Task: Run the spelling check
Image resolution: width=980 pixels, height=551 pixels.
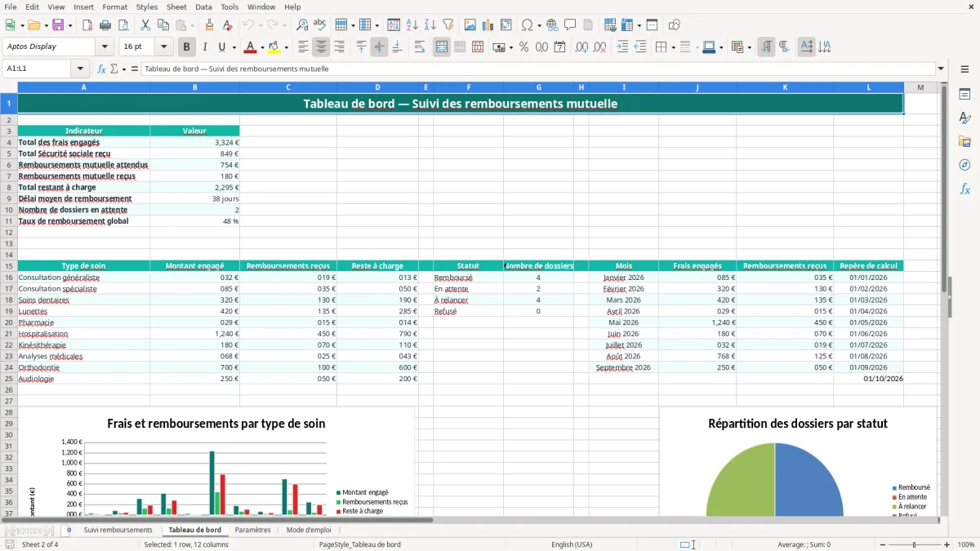Action: [320, 25]
